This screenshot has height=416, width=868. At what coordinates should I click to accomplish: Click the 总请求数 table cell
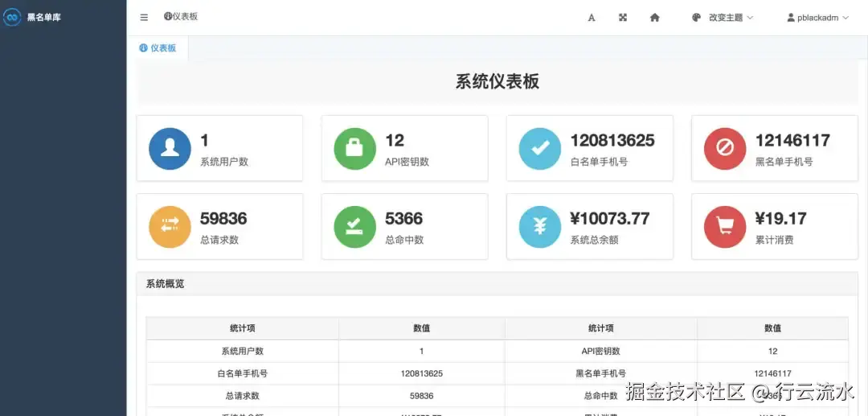click(x=243, y=396)
